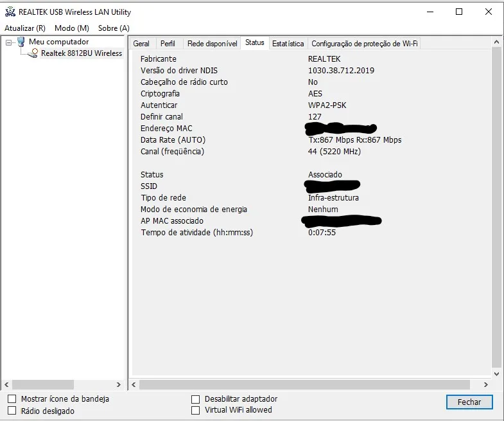This screenshot has width=504, height=421.
Task: Toggle the Virtual WiFi allowed checkbox
Action: 195,410
